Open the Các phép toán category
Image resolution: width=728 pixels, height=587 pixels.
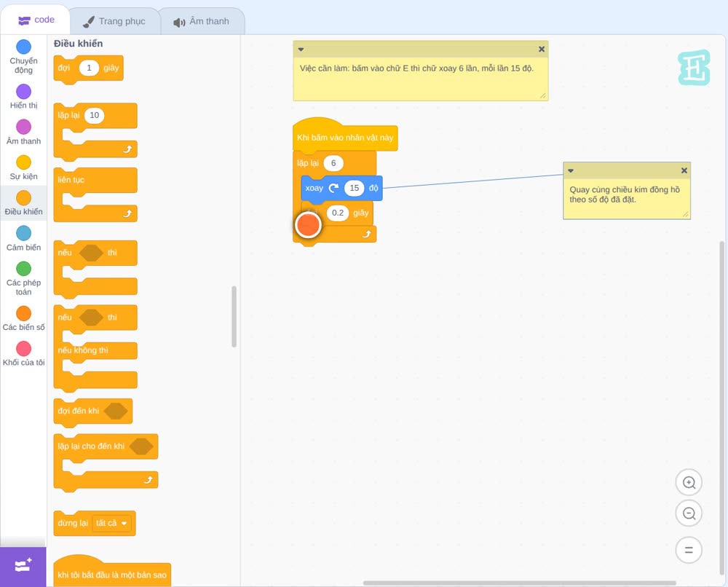tap(23, 279)
